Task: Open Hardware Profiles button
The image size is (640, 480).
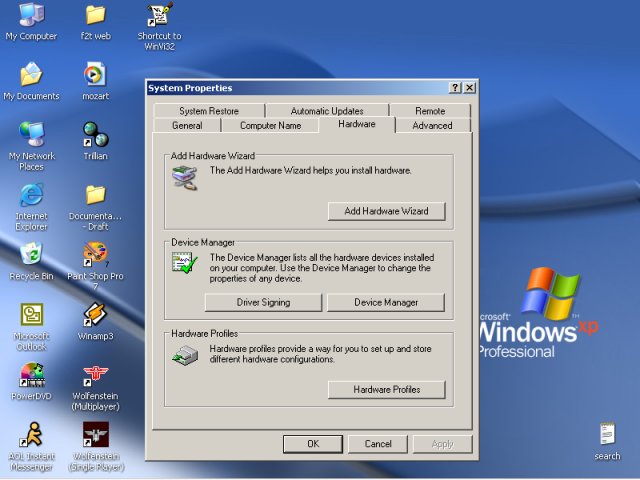Action: point(387,389)
